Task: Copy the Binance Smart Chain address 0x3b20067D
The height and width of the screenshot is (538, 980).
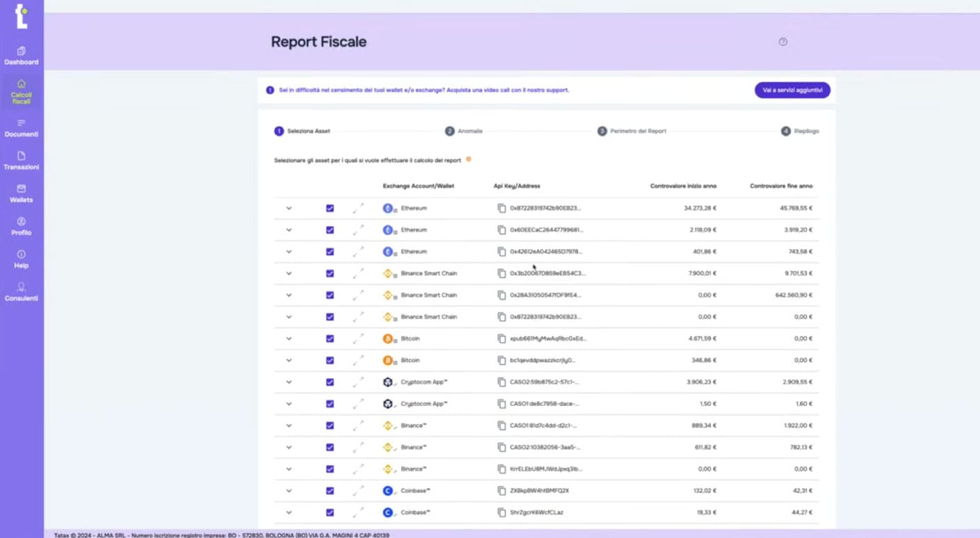Action: (501, 273)
